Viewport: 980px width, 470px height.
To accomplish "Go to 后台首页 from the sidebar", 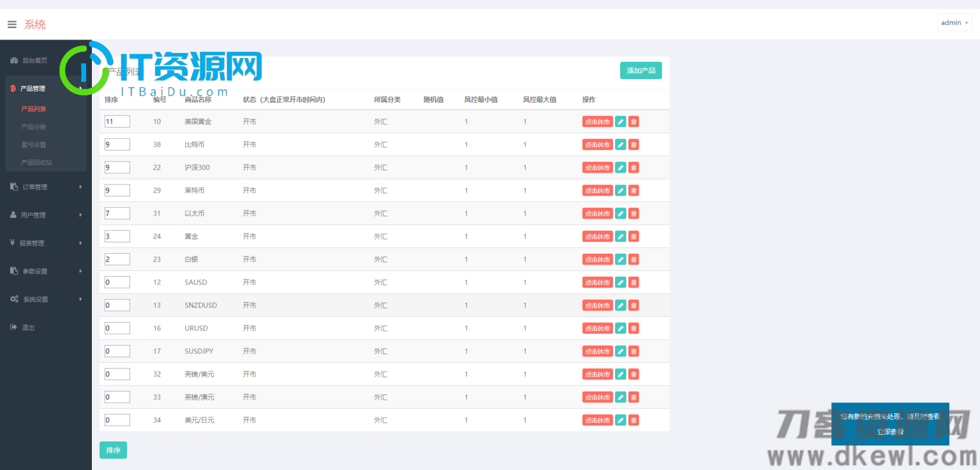I will tap(34, 61).
